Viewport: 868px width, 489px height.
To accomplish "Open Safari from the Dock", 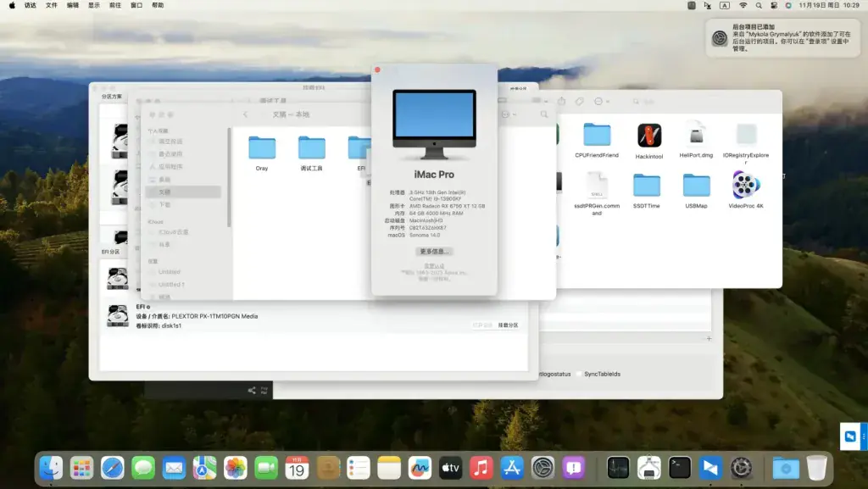I will pos(113,469).
